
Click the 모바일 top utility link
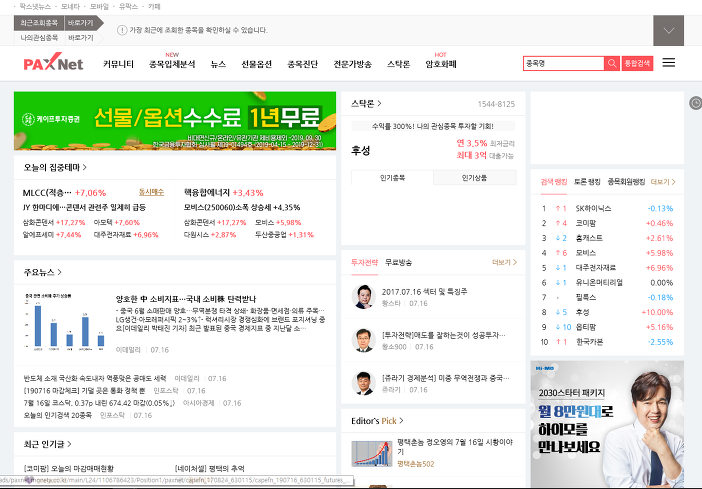coord(99,6)
